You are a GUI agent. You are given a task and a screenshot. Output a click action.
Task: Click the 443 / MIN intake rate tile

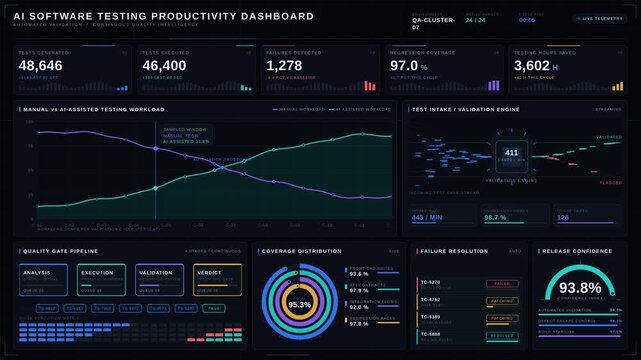click(442, 215)
